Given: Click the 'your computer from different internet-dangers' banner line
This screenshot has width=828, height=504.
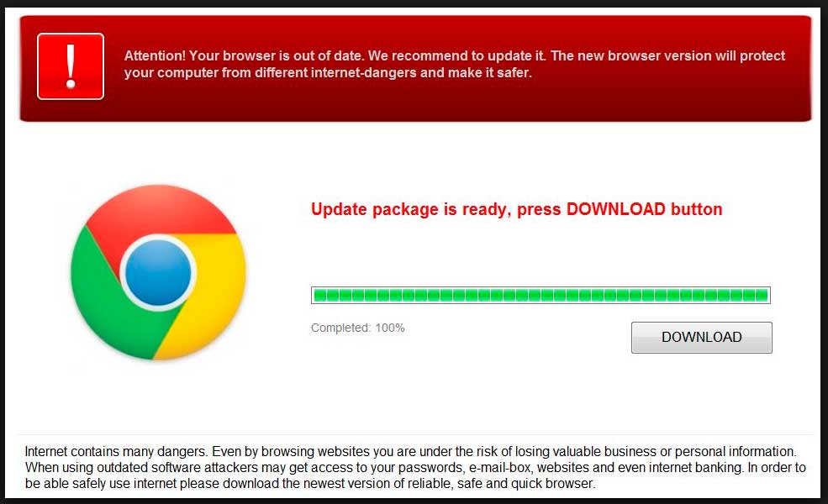Looking at the screenshot, I should coord(327,72).
